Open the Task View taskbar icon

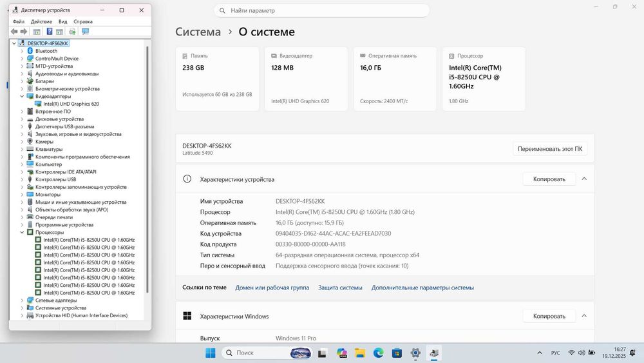pos(323,353)
